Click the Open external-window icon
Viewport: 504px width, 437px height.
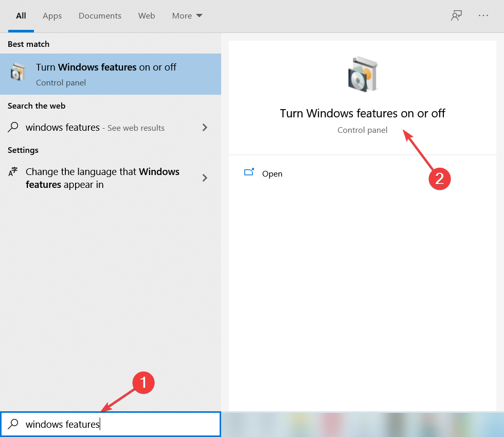click(x=249, y=172)
